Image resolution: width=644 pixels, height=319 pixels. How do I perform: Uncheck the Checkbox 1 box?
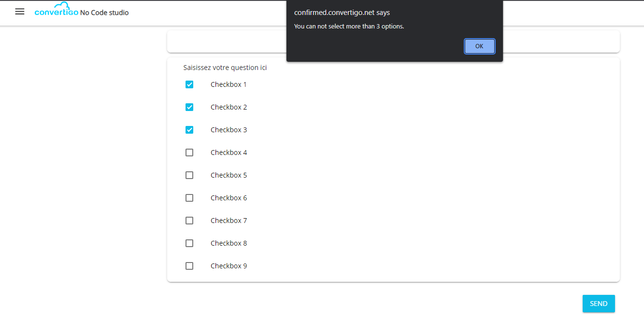(x=189, y=84)
